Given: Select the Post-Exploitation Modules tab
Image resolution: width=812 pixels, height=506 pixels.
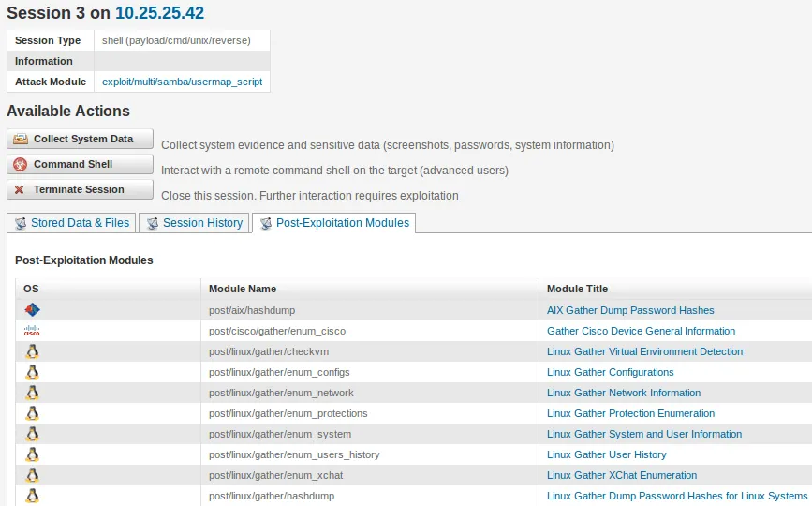Looking at the screenshot, I should [333, 223].
